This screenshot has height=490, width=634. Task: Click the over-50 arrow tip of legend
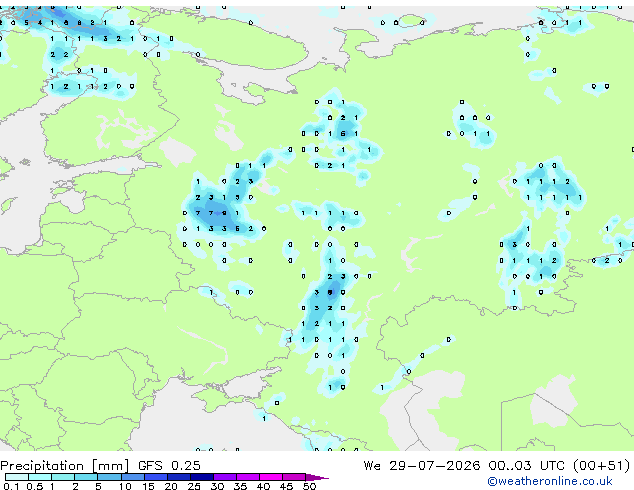(x=317, y=477)
